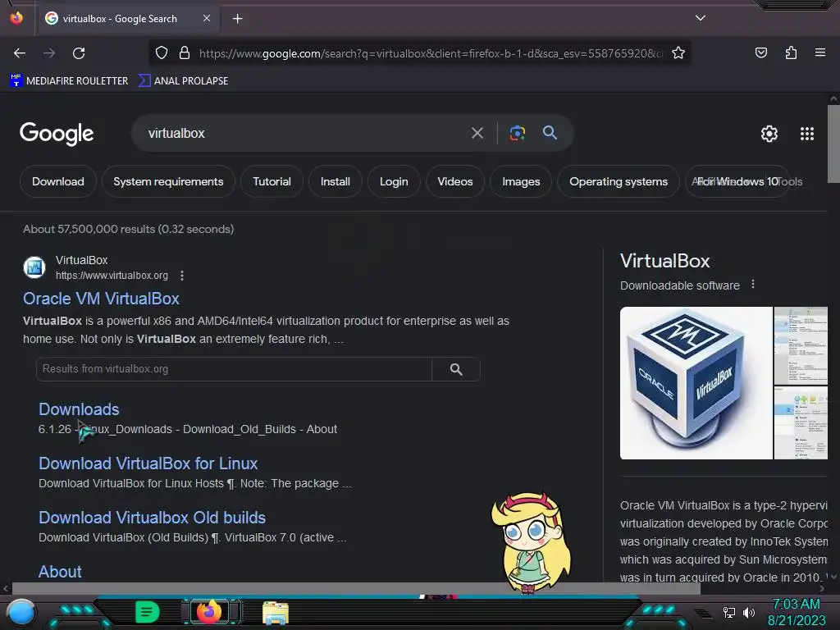Click the Google logo
The width and height of the screenshot is (840, 630).
[57, 134]
